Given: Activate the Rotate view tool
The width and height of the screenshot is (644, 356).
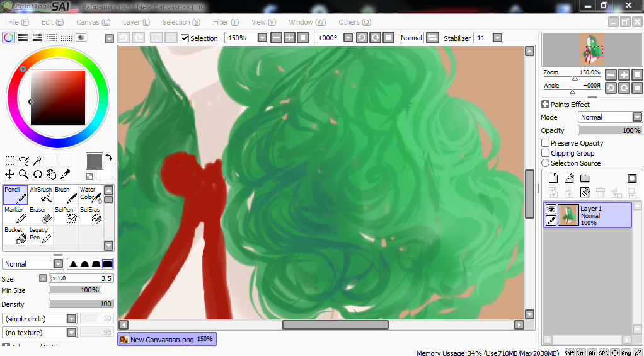Looking at the screenshot, I should pos(37,175).
